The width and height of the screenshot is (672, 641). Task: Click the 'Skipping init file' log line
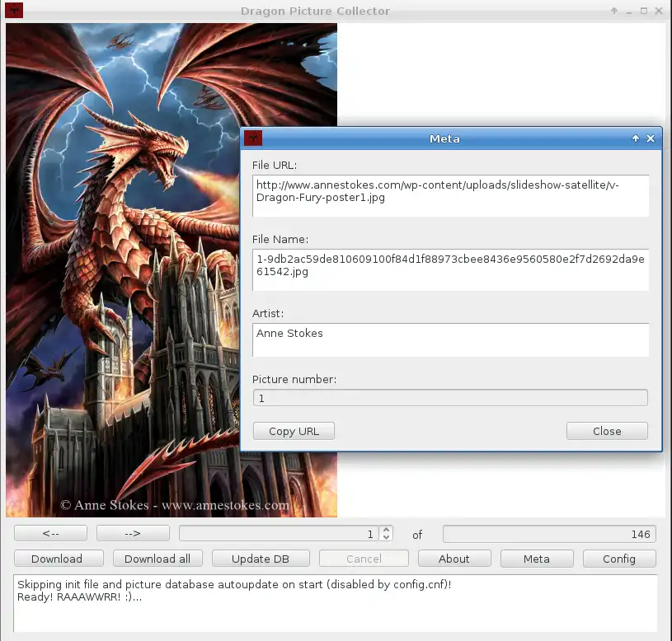234,584
